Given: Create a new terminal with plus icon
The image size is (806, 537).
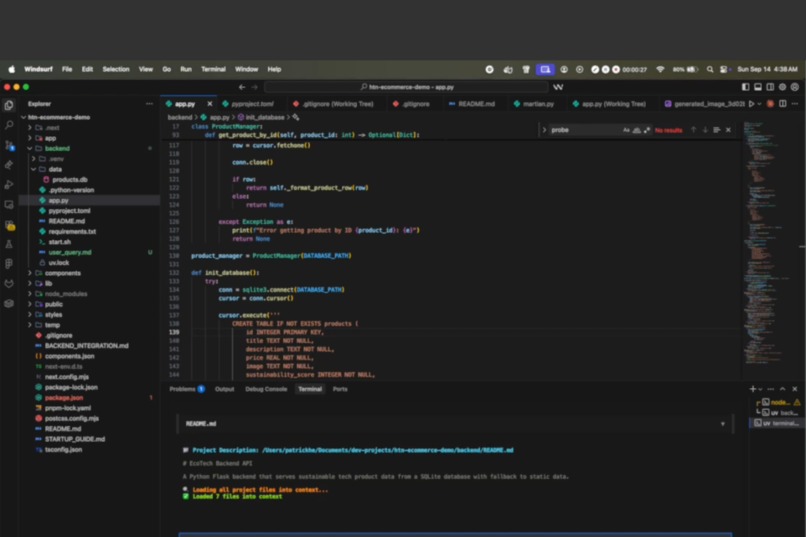Looking at the screenshot, I should (753, 389).
